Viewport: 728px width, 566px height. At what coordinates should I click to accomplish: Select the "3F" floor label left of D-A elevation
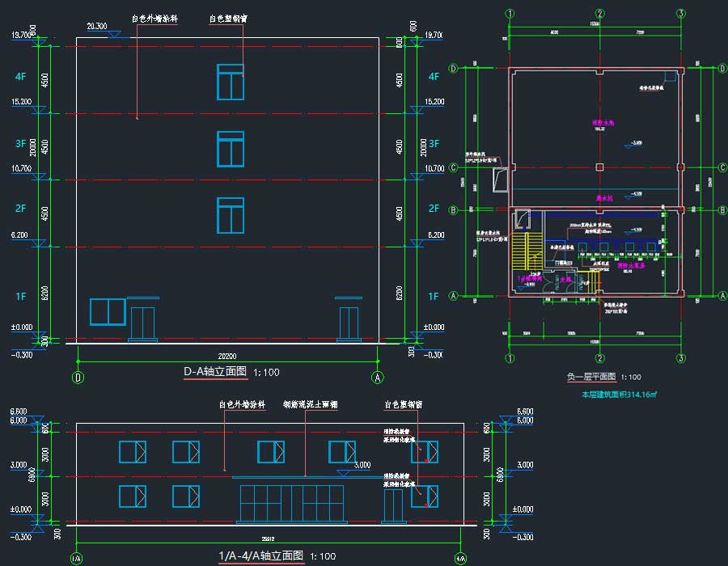(20, 144)
